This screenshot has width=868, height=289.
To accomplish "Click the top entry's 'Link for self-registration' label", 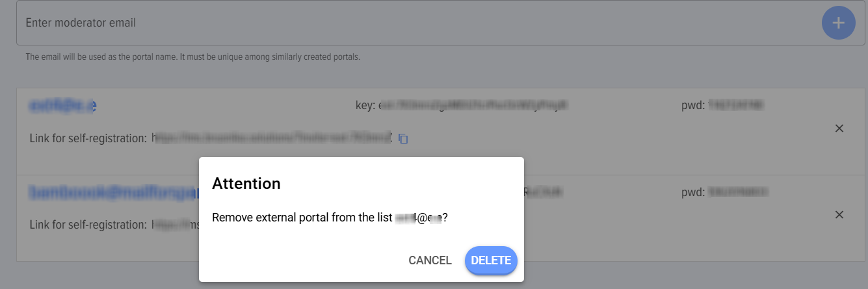I will click(88, 138).
